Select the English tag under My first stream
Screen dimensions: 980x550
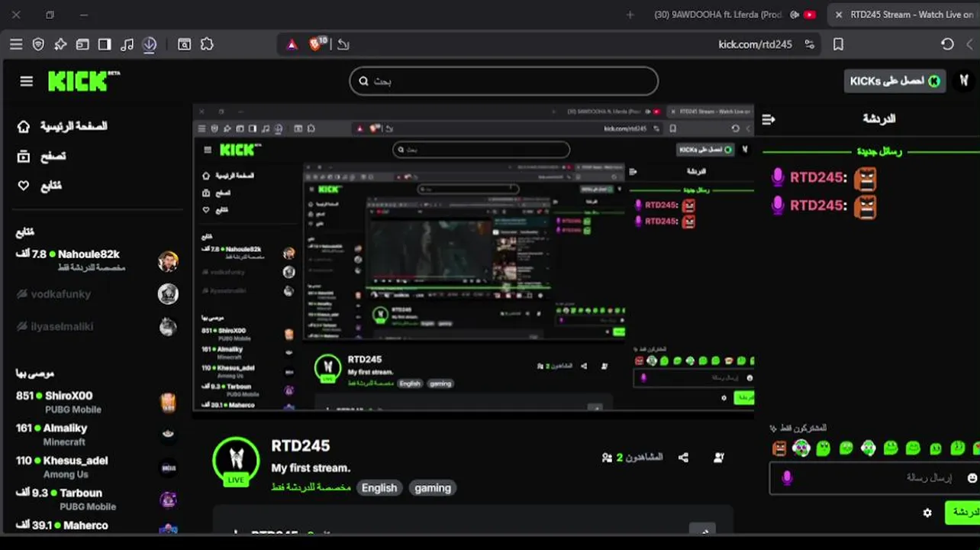pyautogui.click(x=379, y=487)
